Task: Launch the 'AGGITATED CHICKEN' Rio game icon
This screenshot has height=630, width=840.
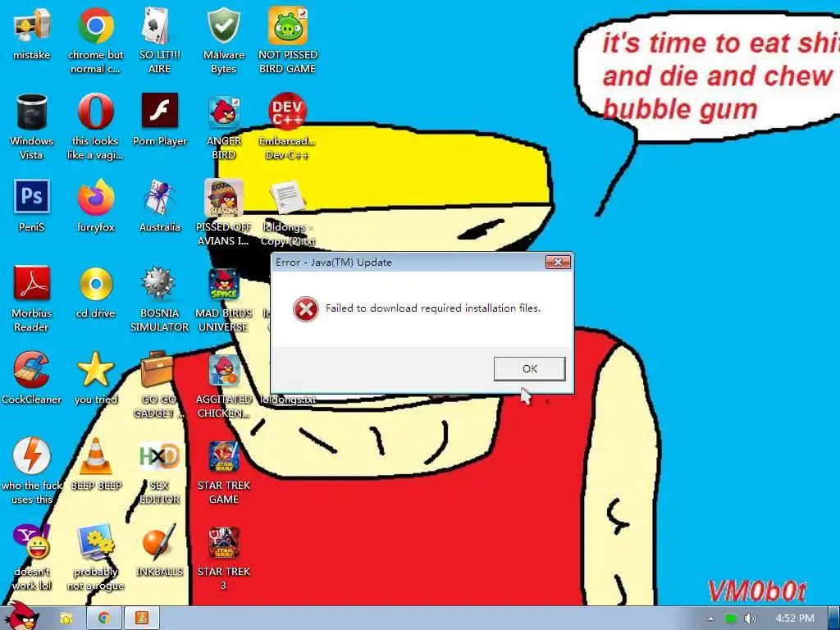Action: (x=223, y=385)
